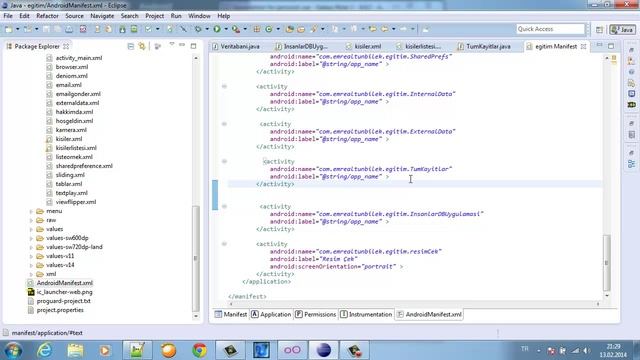Minimize the Package Explorer view

(182, 45)
